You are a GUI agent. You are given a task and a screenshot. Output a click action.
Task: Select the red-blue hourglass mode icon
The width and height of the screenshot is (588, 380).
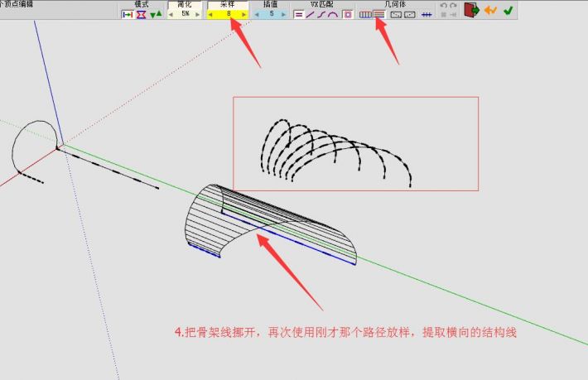pos(141,15)
